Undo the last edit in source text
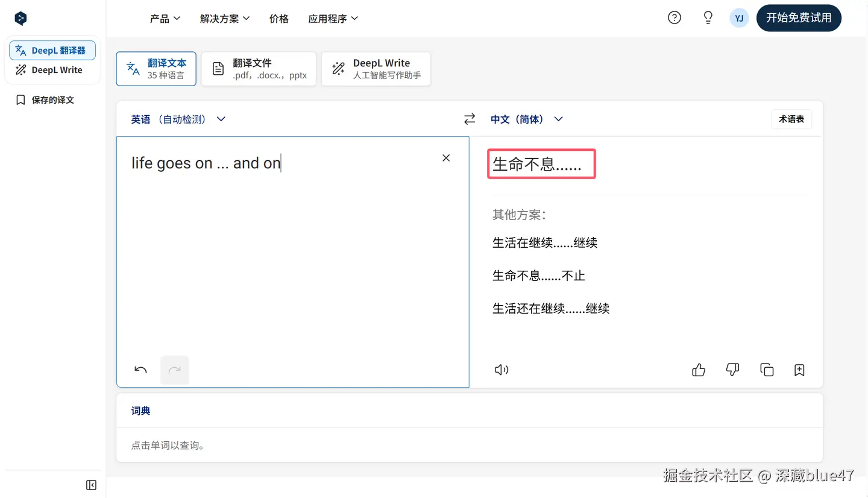Screen dimensions: 868x498 point(140,370)
